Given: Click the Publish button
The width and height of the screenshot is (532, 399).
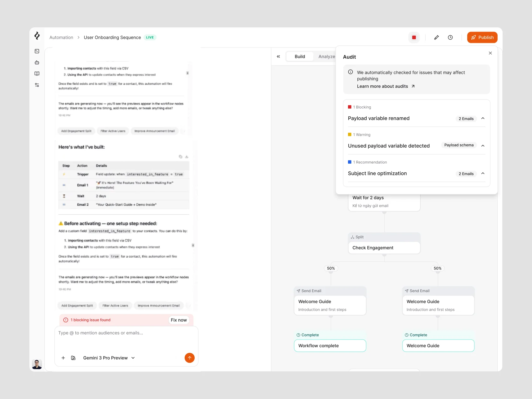Looking at the screenshot, I should 482,37.
